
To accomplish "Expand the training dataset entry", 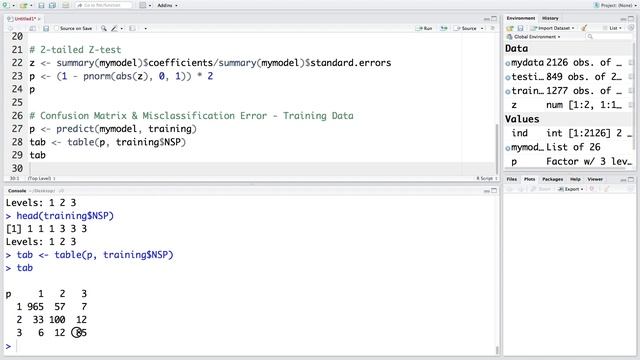I will point(508,91).
